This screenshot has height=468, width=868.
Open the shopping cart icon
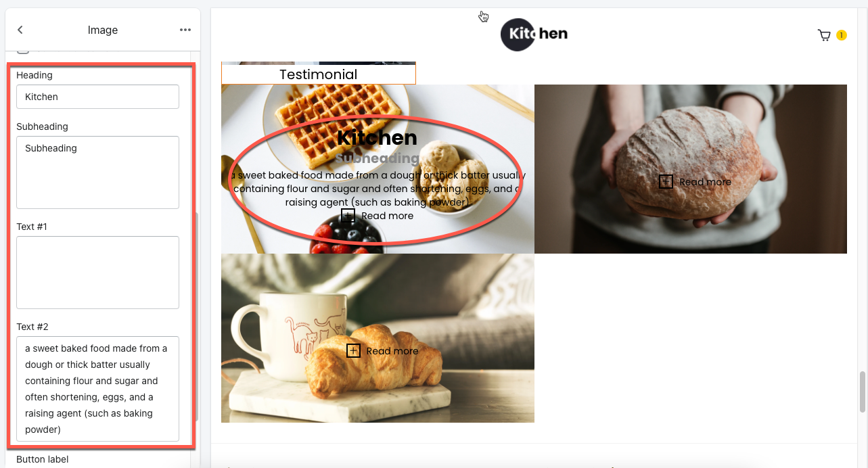click(824, 35)
